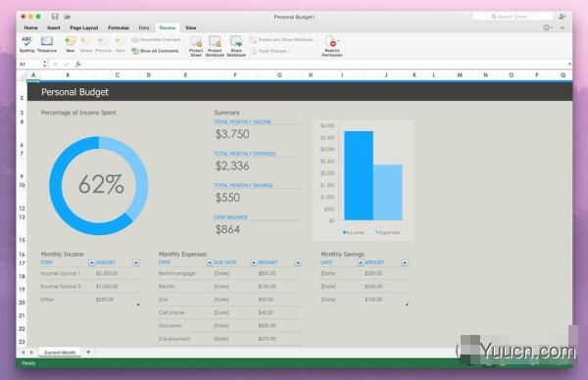Click the Delete comment icon
The width and height of the screenshot is (588, 380).
(86, 44)
